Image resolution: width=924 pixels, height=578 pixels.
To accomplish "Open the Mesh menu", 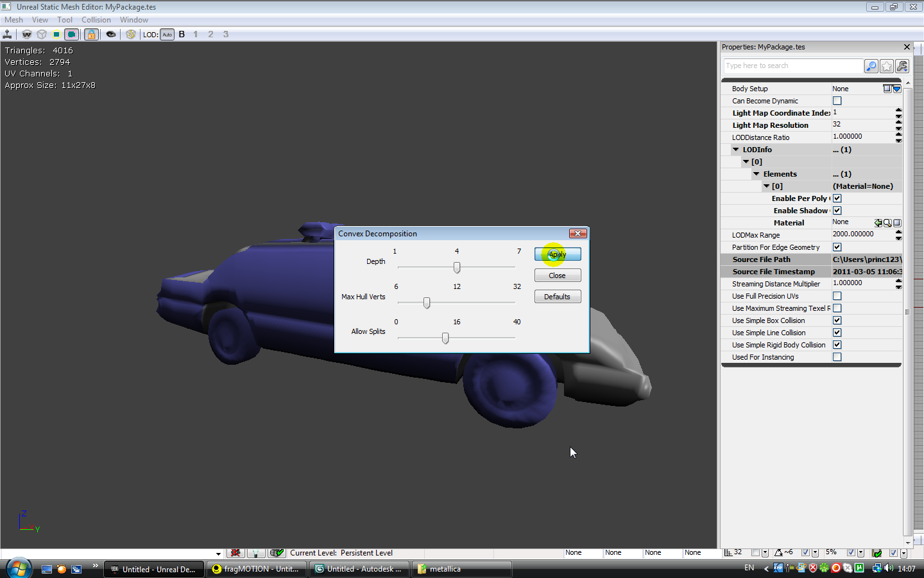I will 13,20.
